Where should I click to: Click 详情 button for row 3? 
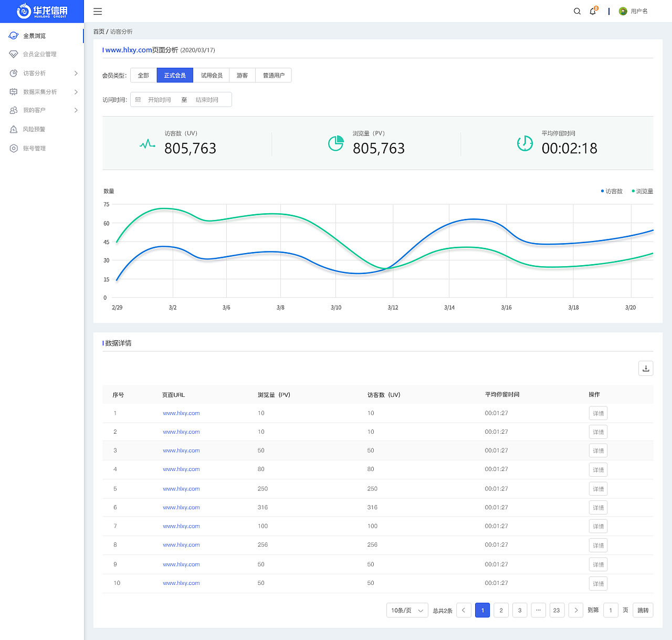[x=598, y=450]
